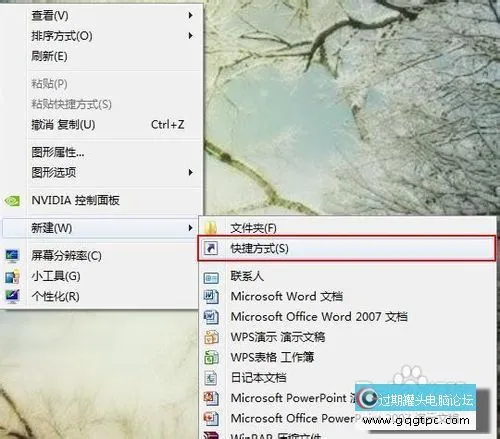
Task: Click the 日记本文档 journal icon
Action: point(211,378)
